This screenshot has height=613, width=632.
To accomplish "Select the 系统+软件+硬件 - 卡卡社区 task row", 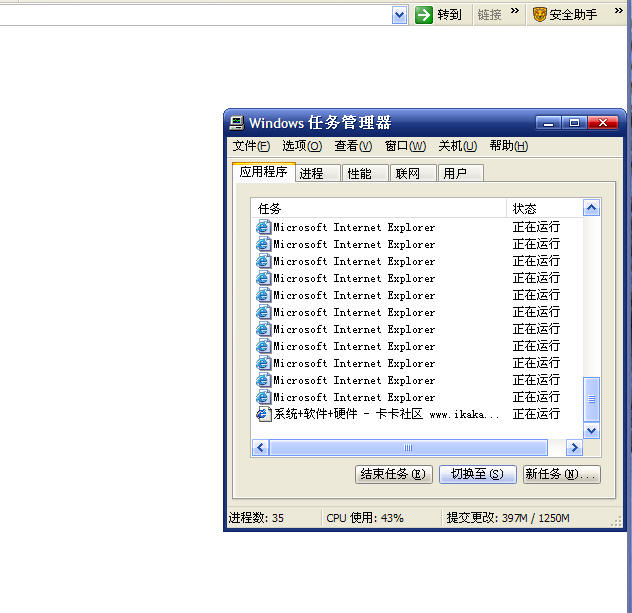I will pos(417,414).
